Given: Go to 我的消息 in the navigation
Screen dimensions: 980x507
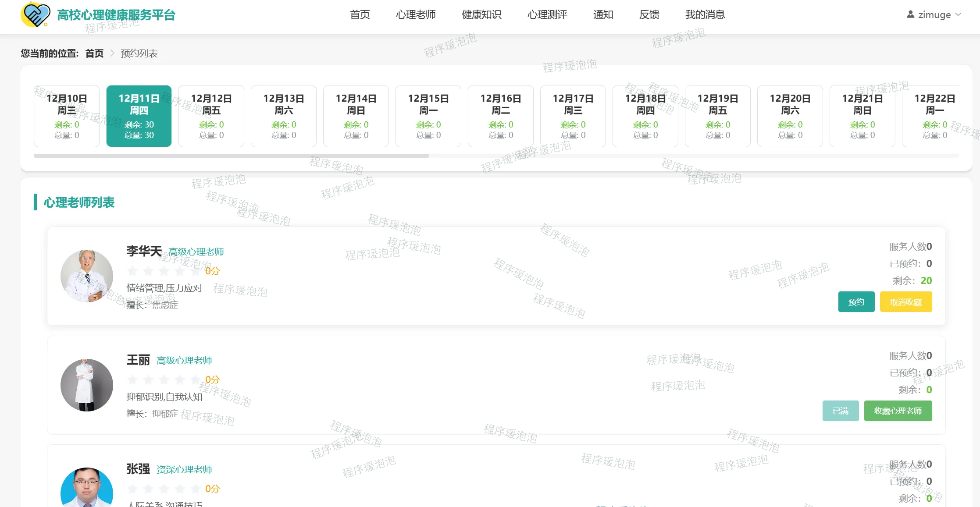Looking at the screenshot, I should pyautogui.click(x=705, y=14).
